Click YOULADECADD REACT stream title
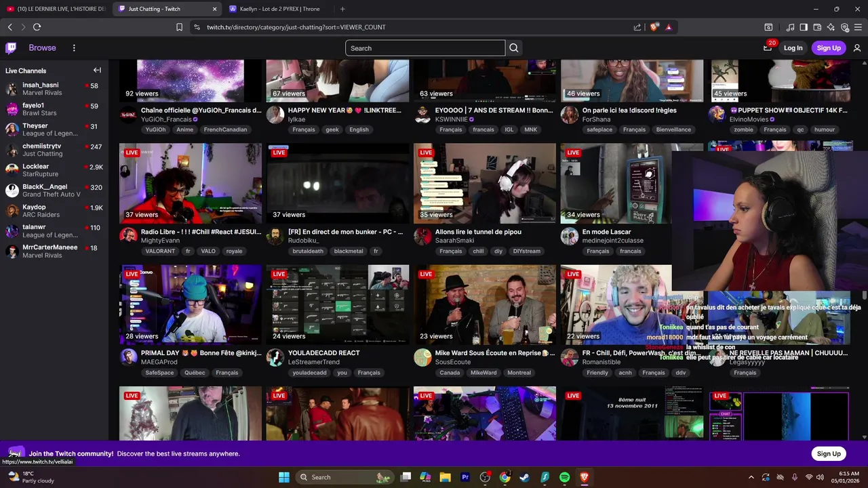 click(324, 353)
